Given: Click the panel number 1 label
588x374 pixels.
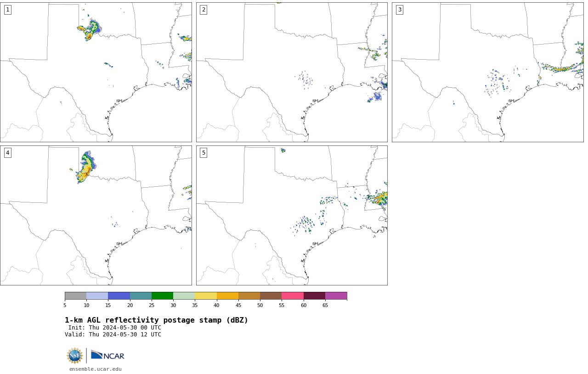Looking at the screenshot, I should [x=7, y=10].
